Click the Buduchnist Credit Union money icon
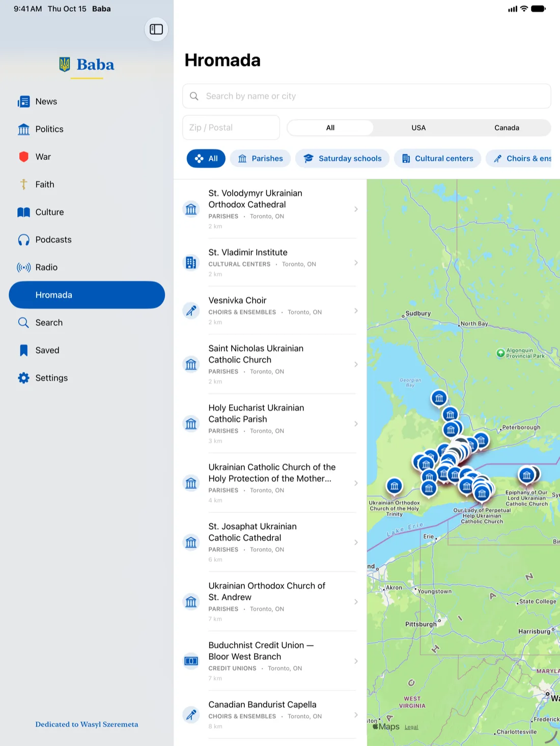Image resolution: width=560 pixels, height=746 pixels. (191, 661)
